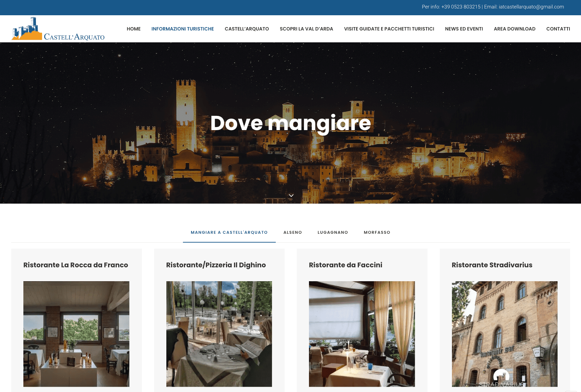The width and height of the screenshot is (581, 392).
Task: Click the Ristorante/Pizzeria Il Dighino title
Action: [x=216, y=265]
